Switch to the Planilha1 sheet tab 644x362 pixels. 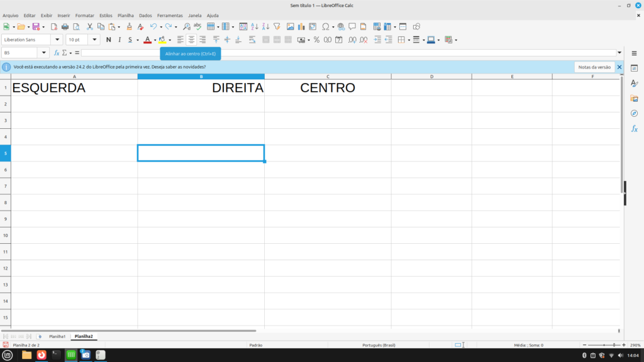pyautogui.click(x=57, y=337)
